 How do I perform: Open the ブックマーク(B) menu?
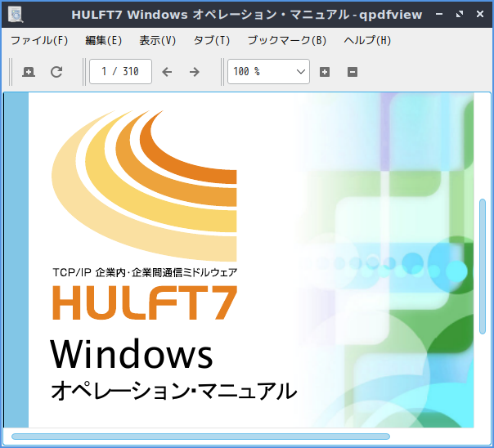coord(287,40)
